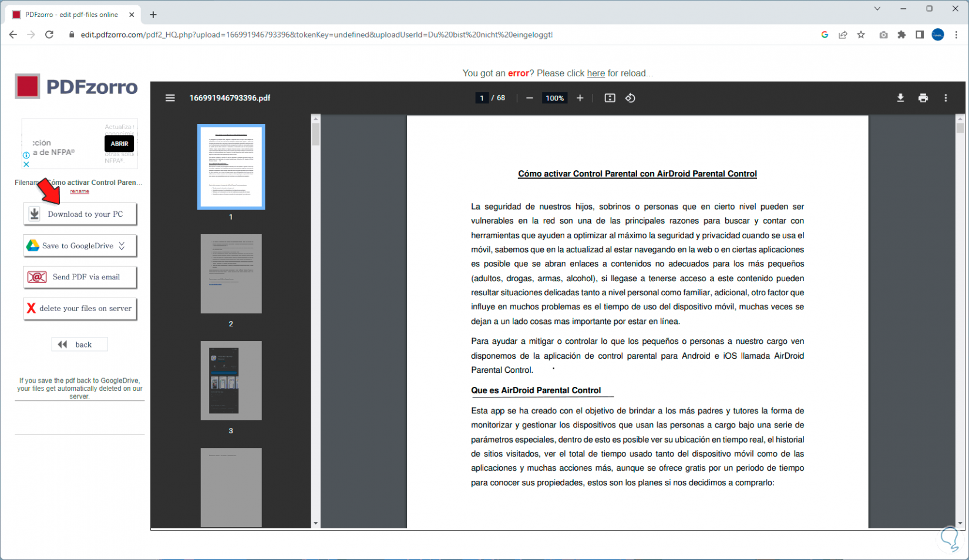Toggle the browser side panel
Screen dimensions: 969x560
920,35
